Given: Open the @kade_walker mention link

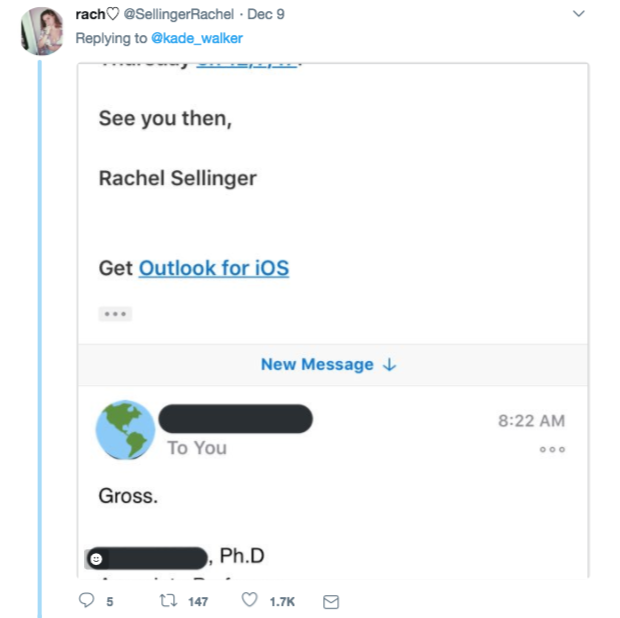Looking at the screenshot, I should [x=197, y=38].
